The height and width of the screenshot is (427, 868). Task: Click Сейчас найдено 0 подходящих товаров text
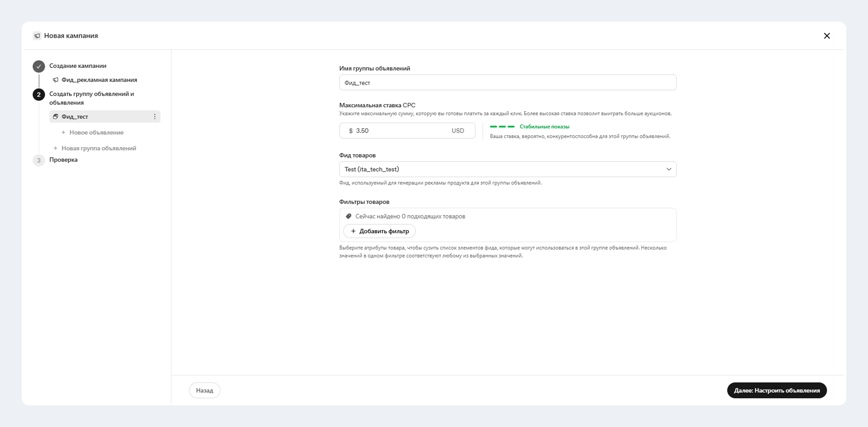click(x=410, y=216)
